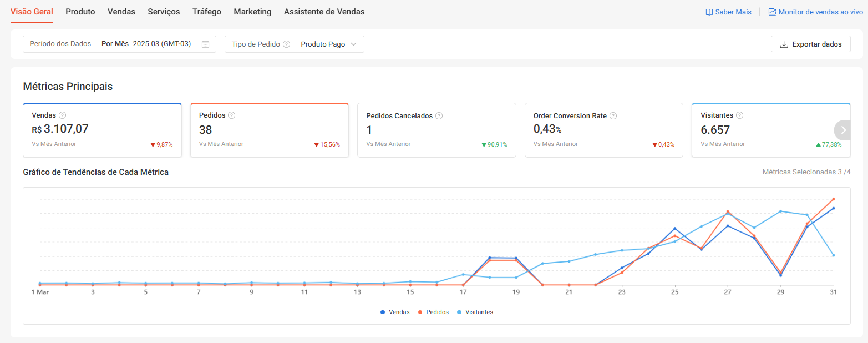Toggle the Pedidos legend series in chart
Screen dimensions: 868x343
pyautogui.click(x=433, y=312)
